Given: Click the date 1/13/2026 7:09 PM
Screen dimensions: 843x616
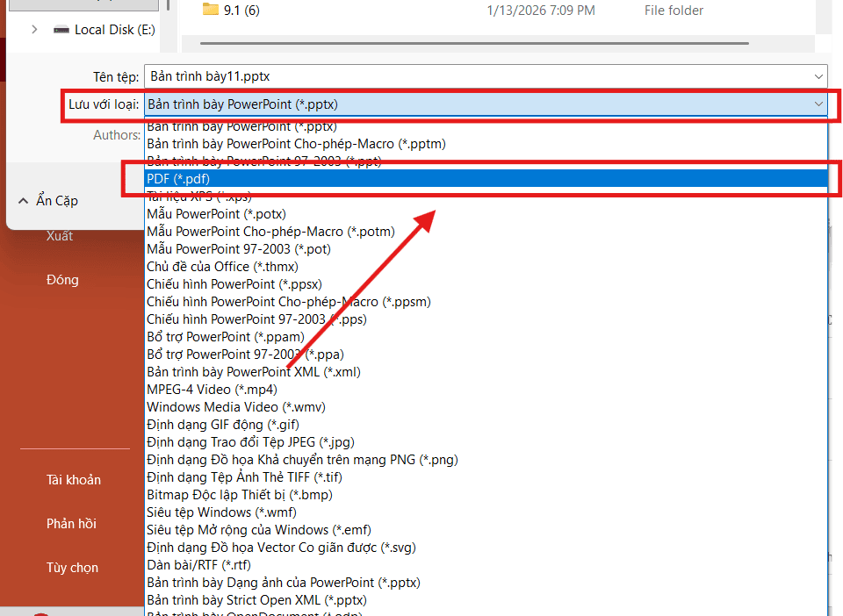Looking at the screenshot, I should point(541,11).
